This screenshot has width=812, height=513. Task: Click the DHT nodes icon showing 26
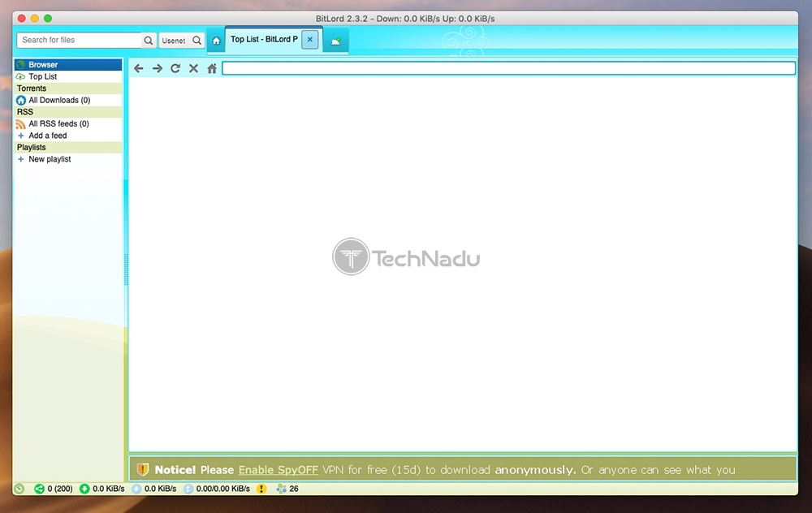[281, 489]
